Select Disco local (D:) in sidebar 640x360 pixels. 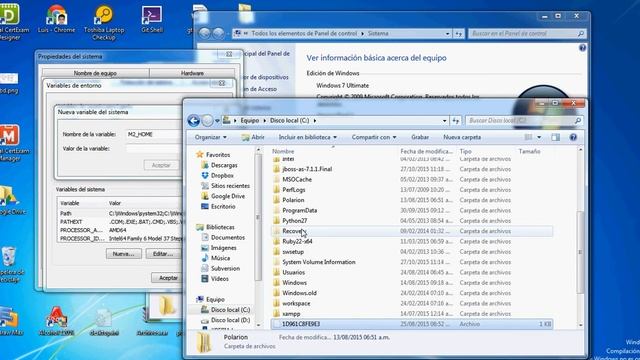click(230, 320)
